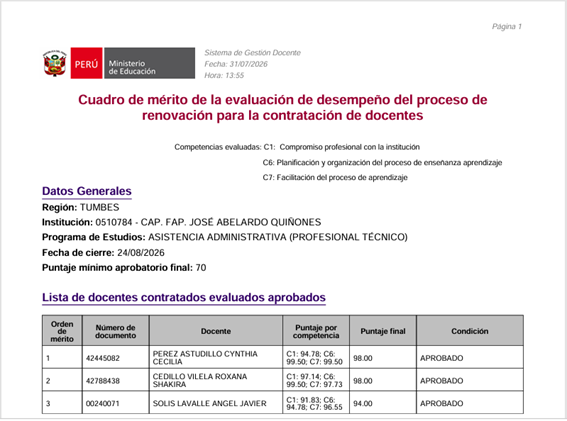Click the Ministerio de Educación logo
This screenshot has width=567, height=421.
tap(150, 63)
